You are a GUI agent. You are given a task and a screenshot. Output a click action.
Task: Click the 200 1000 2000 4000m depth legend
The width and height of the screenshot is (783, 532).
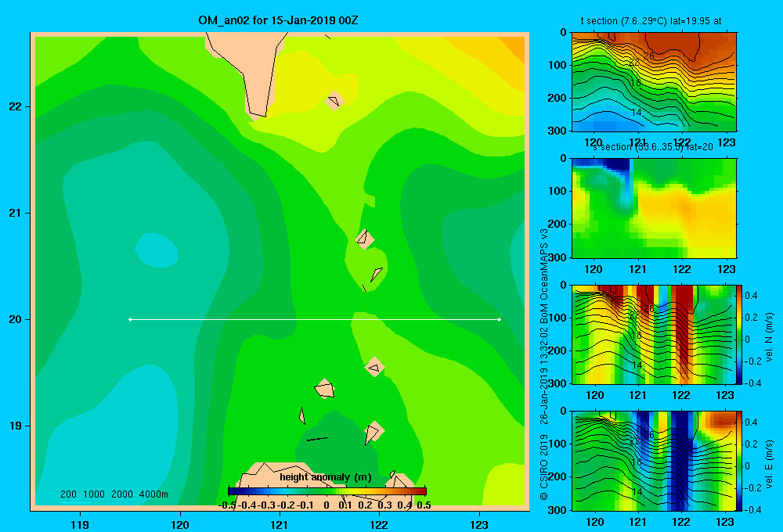(x=114, y=494)
